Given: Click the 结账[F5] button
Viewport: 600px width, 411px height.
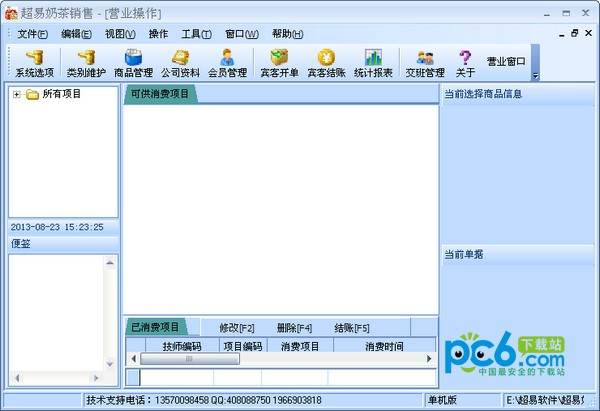Looking at the screenshot, I should pyautogui.click(x=352, y=328).
